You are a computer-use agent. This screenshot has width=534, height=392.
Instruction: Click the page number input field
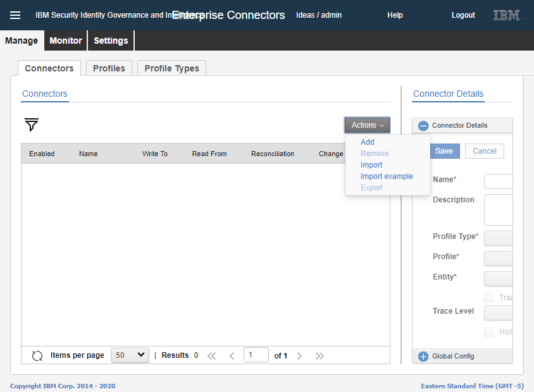[256, 355]
